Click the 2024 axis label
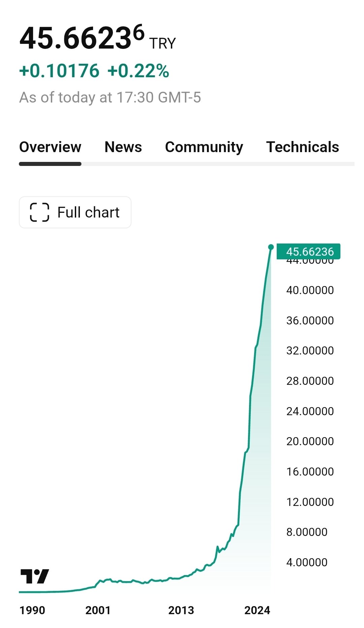The height and width of the screenshot is (628, 364). [x=257, y=610]
